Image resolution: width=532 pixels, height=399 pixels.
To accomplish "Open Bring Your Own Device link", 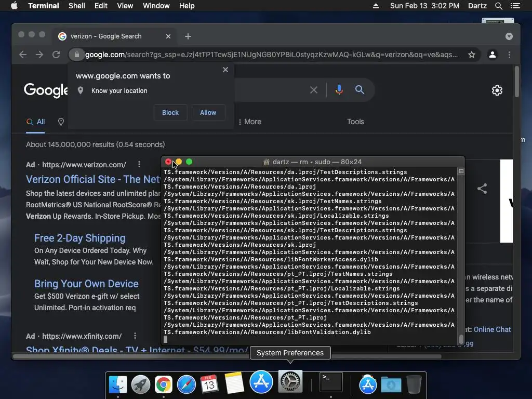I will tap(86, 284).
